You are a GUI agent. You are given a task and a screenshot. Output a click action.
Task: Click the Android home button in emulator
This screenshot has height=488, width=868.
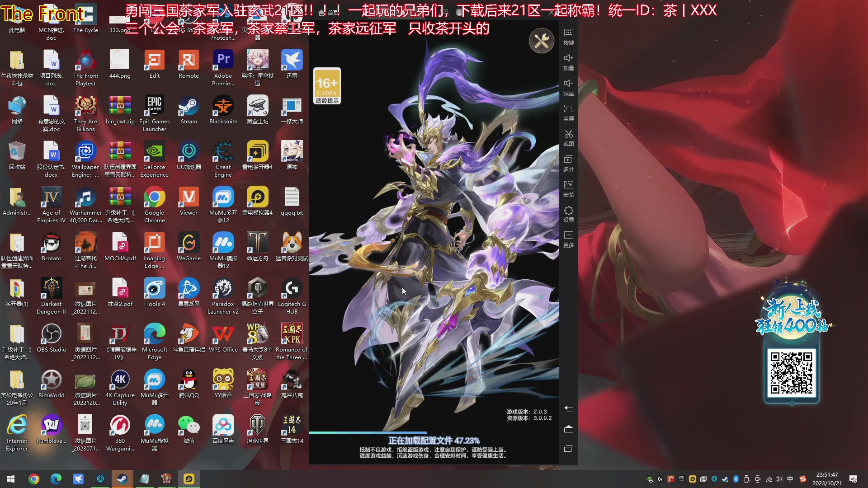pos(569,429)
